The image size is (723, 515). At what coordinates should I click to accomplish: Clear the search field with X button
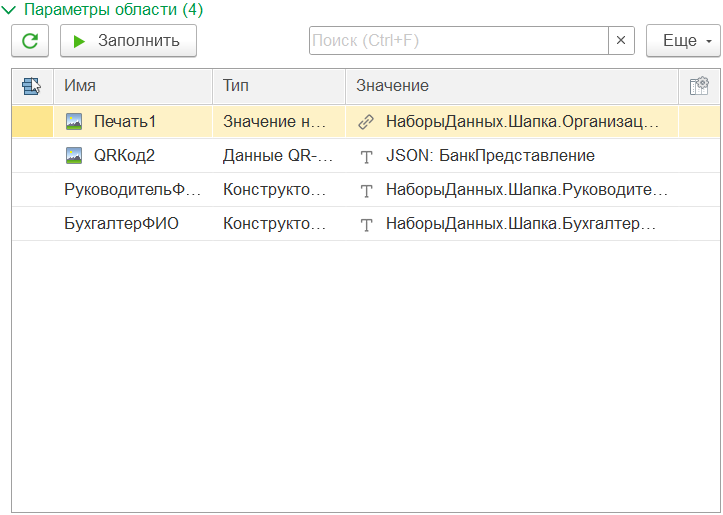(x=621, y=41)
